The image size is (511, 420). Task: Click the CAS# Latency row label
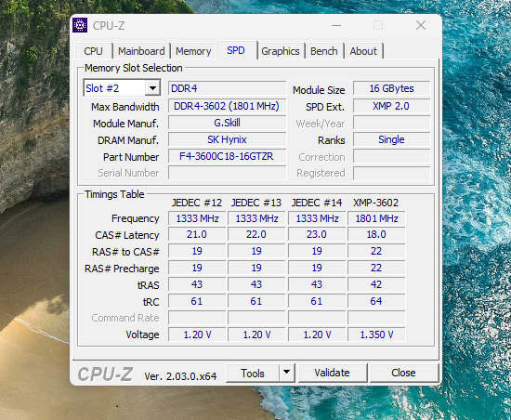click(127, 235)
